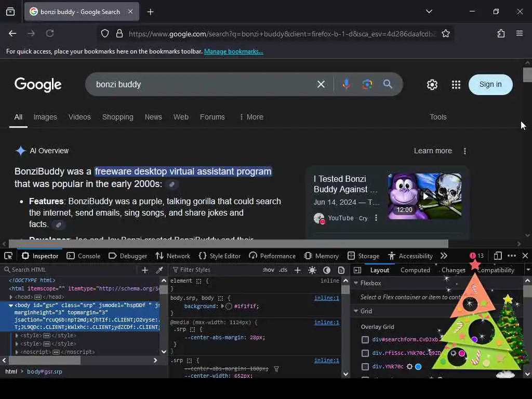Image resolution: width=532 pixels, height=399 pixels.
Task: Toggle light color scheme simulation
Action: pyautogui.click(x=312, y=270)
